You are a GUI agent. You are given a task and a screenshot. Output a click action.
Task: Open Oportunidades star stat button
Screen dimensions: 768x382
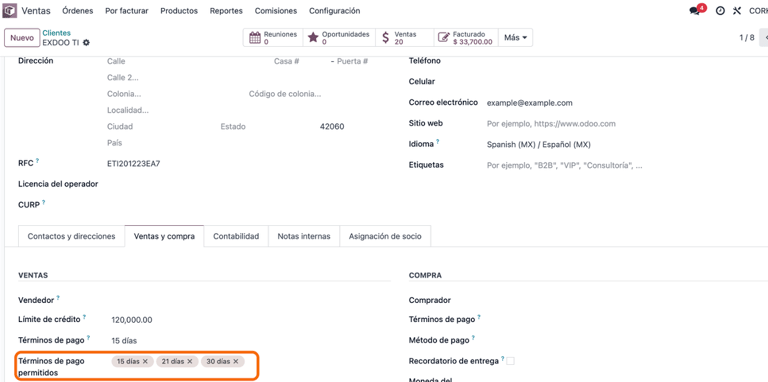[x=339, y=38]
